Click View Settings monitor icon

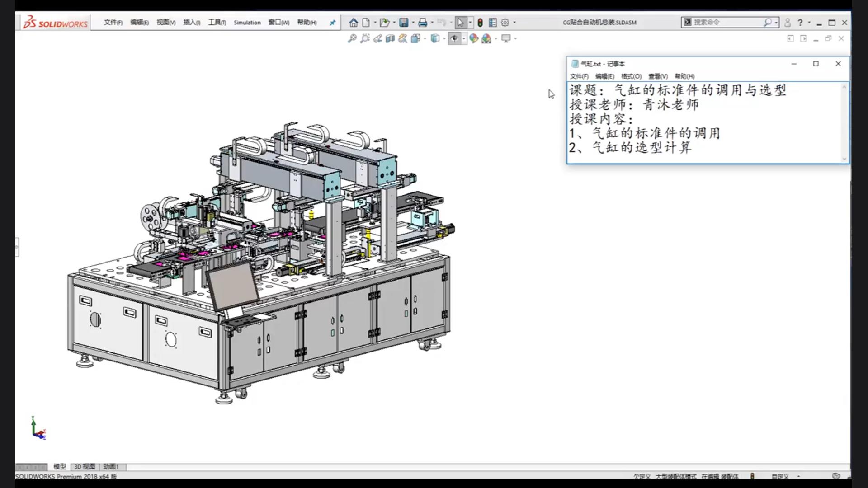506,39
